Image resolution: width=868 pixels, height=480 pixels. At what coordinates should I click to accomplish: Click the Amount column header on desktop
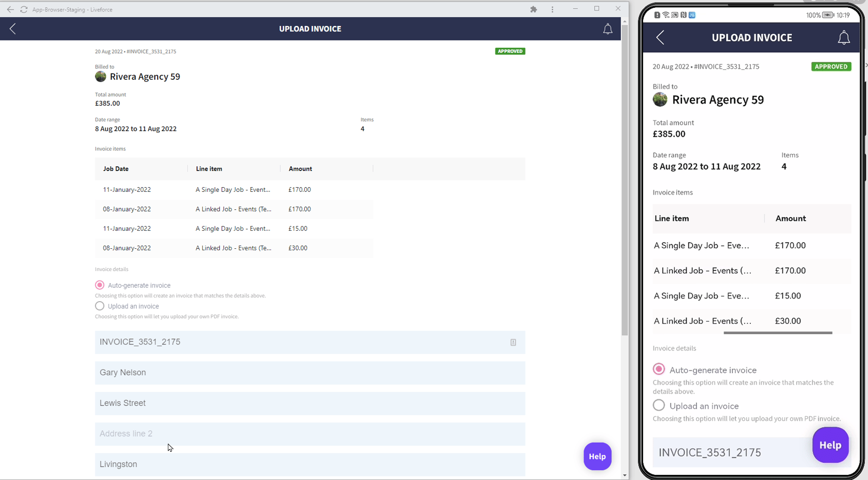click(300, 169)
